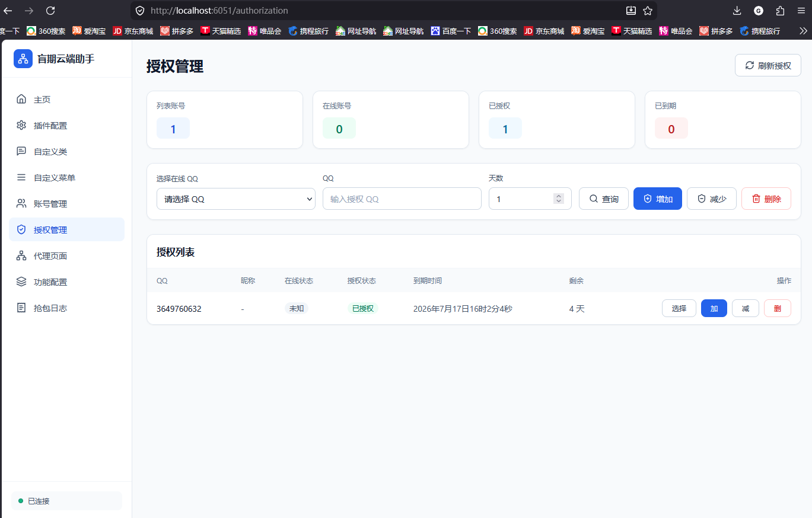812x518 pixels.
Task: Open the first 360搜索 bookmark
Action: [x=46, y=31]
